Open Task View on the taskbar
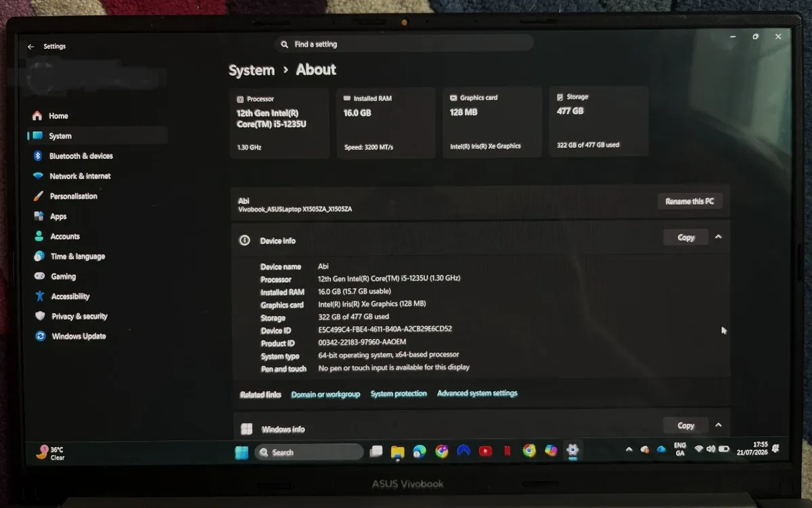Screen dimensions: 812x508 click(x=376, y=452)
